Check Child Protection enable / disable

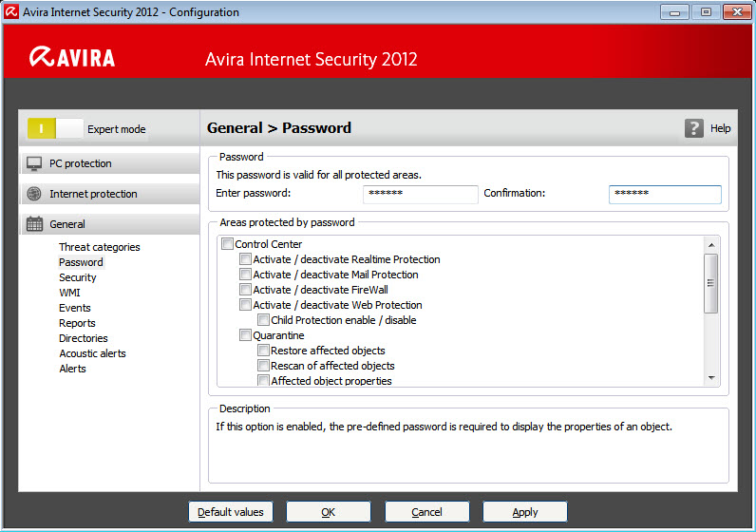pos(263,320)
